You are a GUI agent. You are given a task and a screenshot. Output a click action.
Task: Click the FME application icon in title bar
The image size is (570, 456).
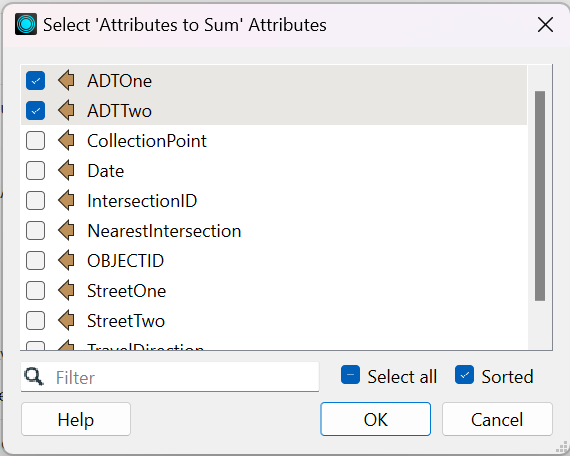point(26,24)
